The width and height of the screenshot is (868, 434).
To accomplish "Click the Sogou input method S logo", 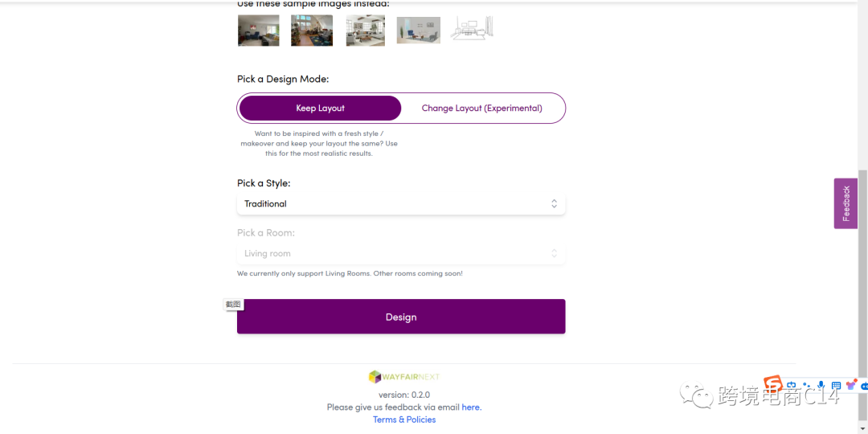I will (772, 385).
